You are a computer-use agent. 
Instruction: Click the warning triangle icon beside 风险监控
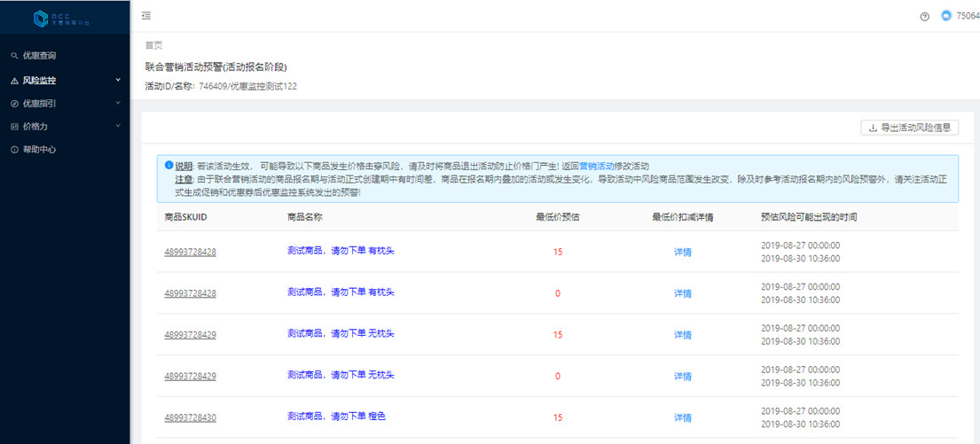[14, 81]
